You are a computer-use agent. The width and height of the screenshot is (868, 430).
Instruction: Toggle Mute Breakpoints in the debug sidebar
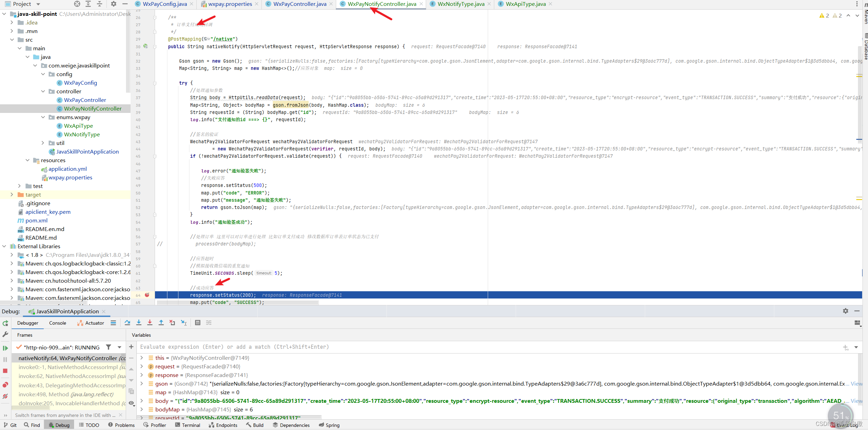click(5, 396)
